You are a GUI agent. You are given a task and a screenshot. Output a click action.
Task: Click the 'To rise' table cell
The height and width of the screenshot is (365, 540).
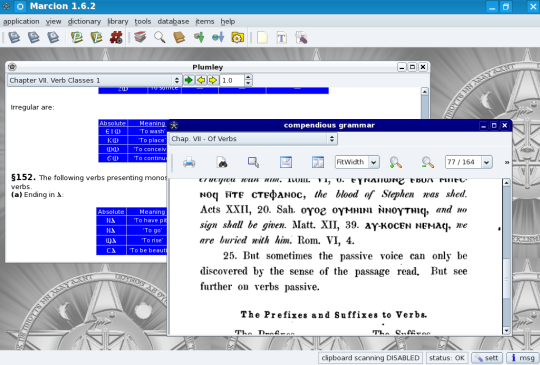click(x=152, y=240)
